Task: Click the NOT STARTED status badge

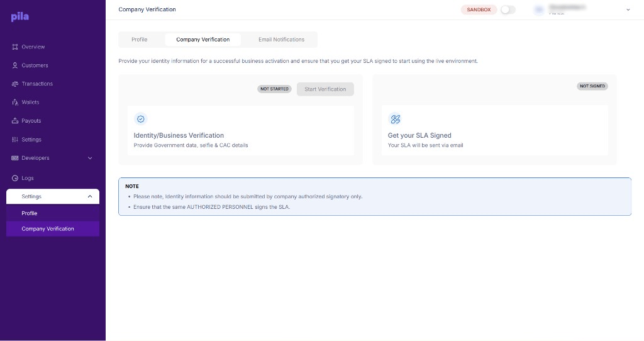Action: click(274, 89)
